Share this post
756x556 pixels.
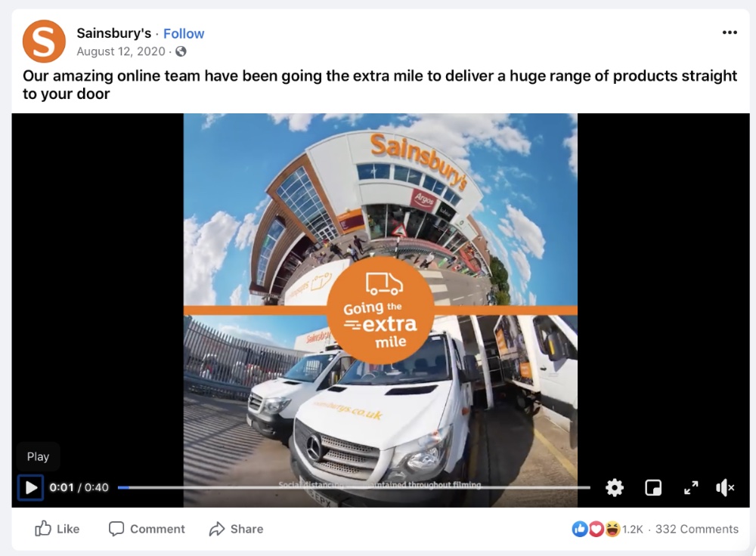236,529
